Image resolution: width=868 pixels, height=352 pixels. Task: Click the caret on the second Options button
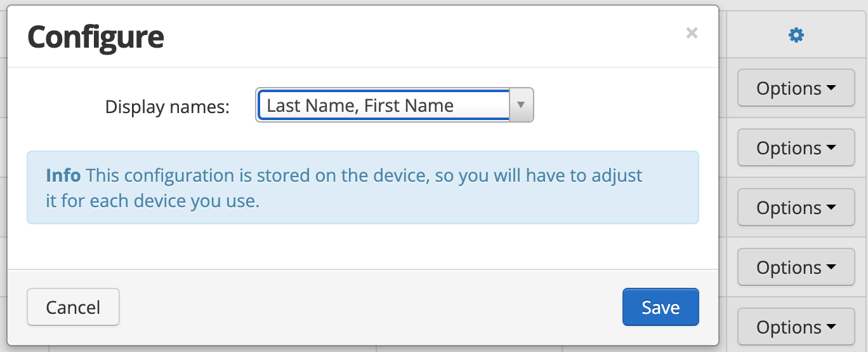pyautogui.click(x=831, y=149)
